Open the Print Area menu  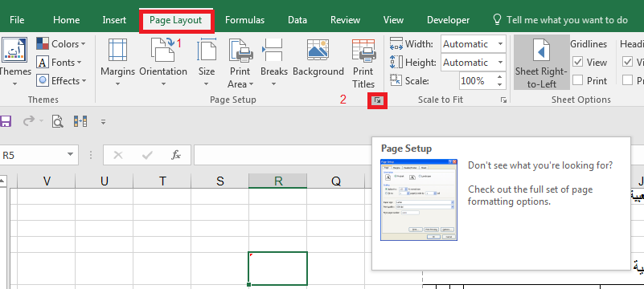(x=240, y=63)
